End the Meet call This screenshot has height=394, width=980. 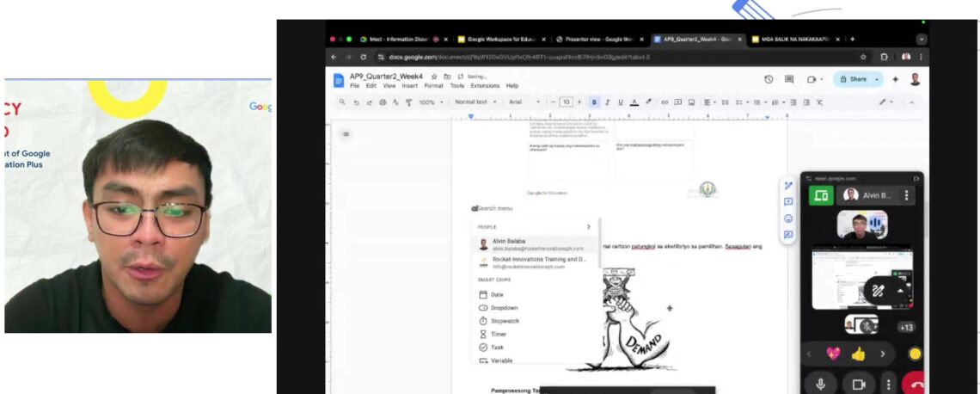(913, 385)
